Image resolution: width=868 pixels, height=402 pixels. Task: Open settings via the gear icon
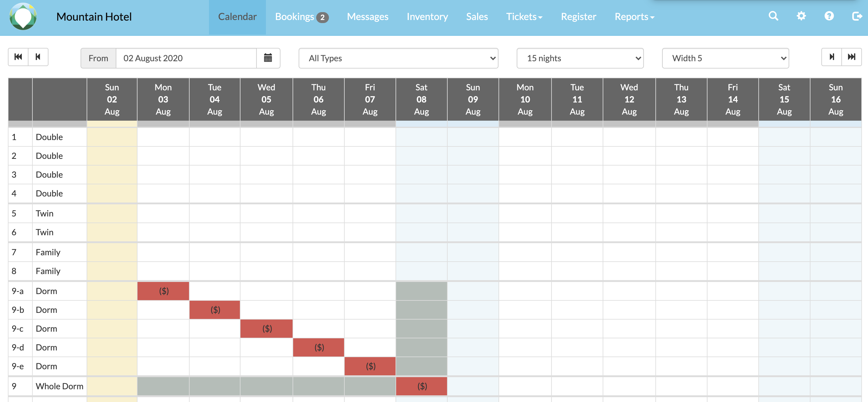[x=801, y=16]
